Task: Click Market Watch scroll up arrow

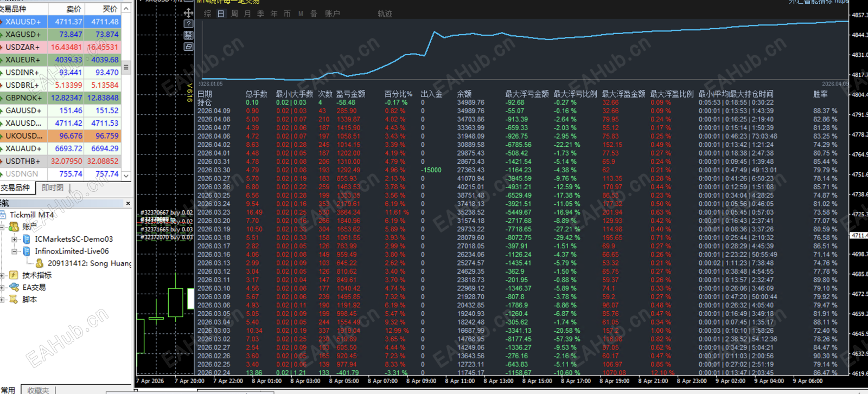Action: click(126, 9)
